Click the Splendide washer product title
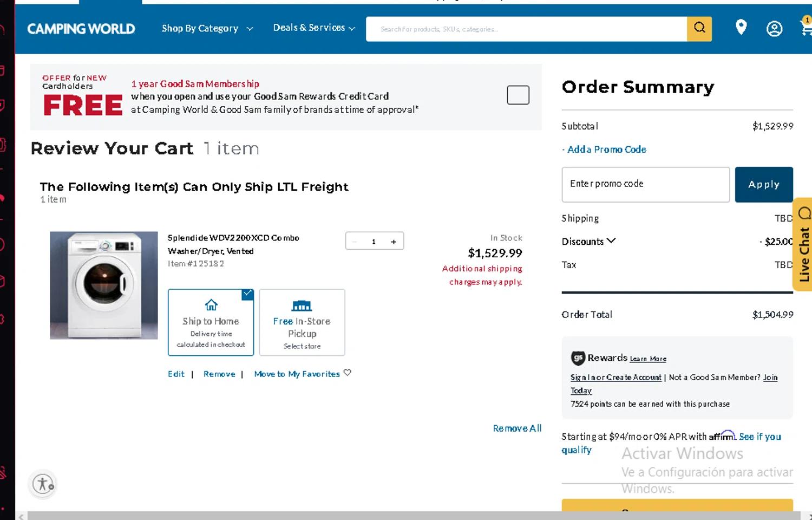 [233, 244]
